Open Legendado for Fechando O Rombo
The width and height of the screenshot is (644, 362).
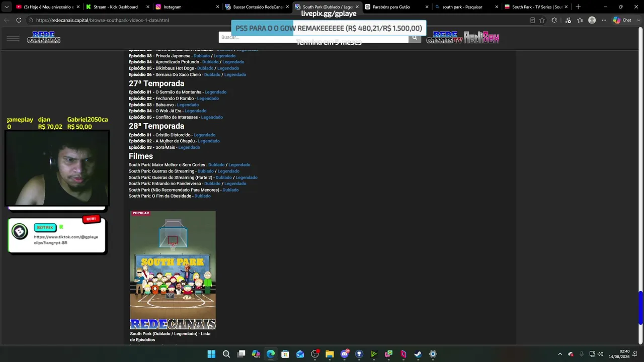[x=208, y=99]
